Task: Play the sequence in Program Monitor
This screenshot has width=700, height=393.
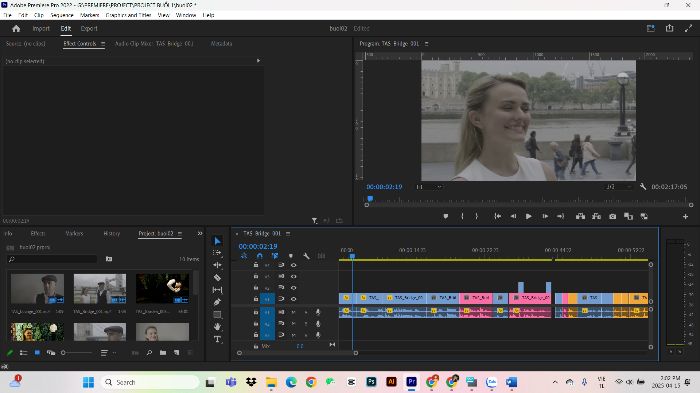Action: (x=529, y=216)
